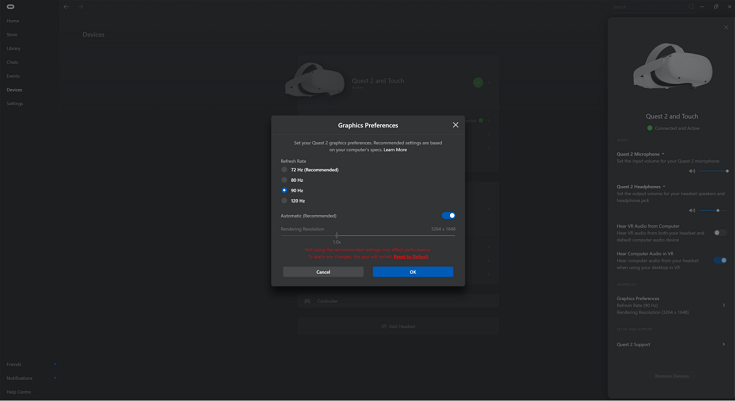
Task: Select the 72 Hz (Recommended) refresh rate
Action: [285, 170]
